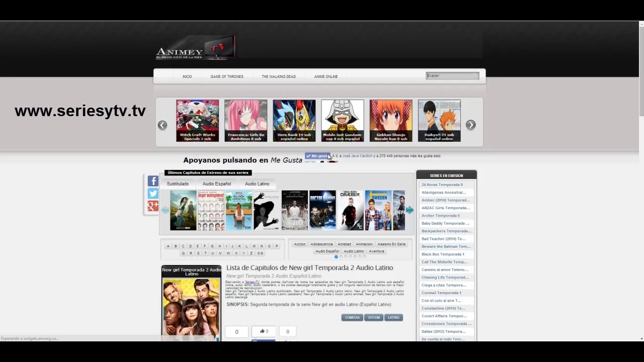This screenshot has width=644, height=362.
Task: Select the Aventura genre tag
Action: (377, 251)
